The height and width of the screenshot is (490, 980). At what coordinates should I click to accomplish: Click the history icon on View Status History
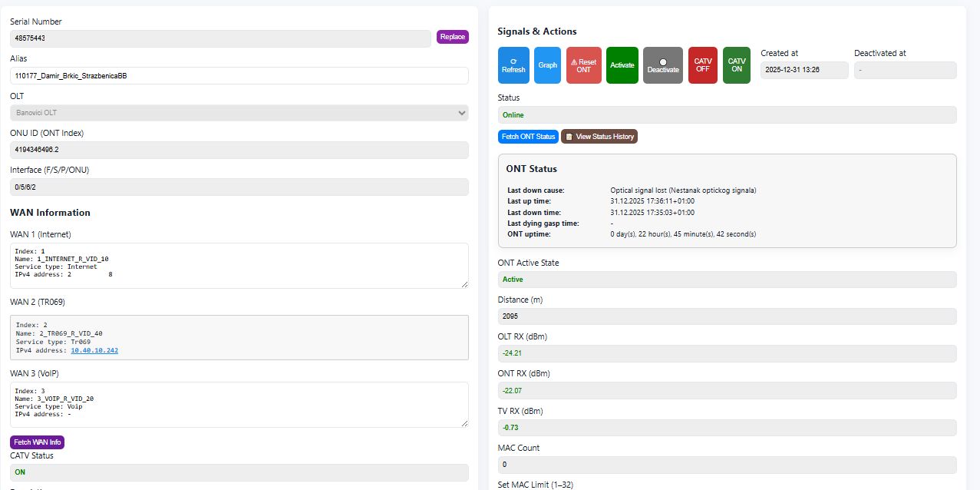coord(568,136)
